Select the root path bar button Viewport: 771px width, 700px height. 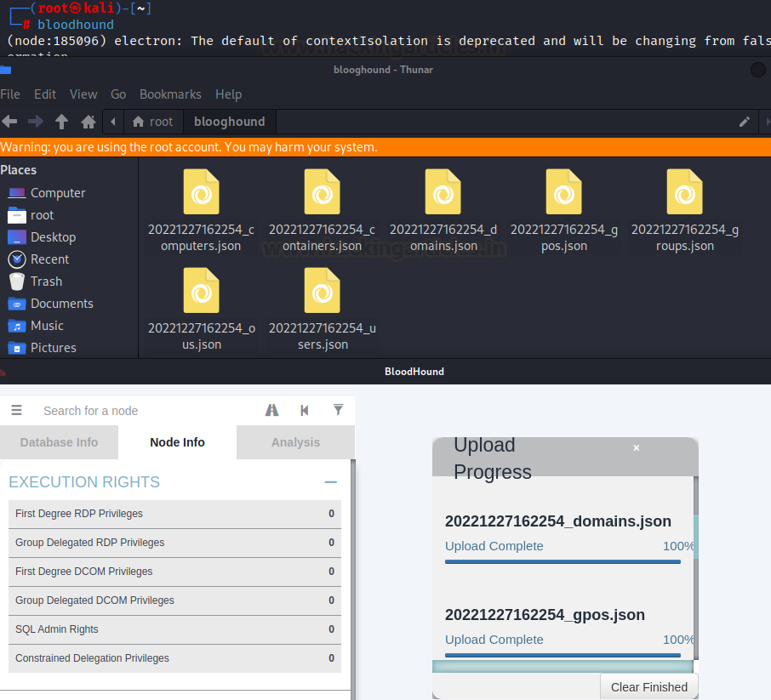(x=153, y=122)
